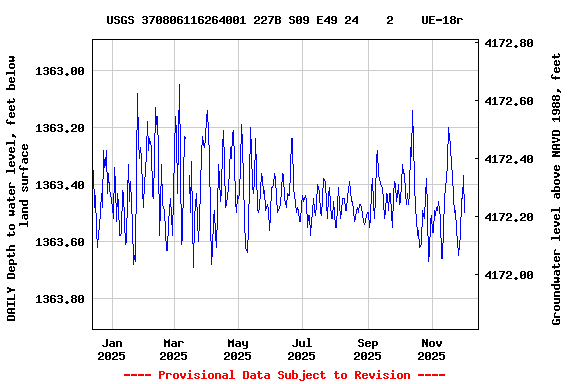Image resolution: width=576 pixels, height=384 pixels.
Task: Click the DAILY Depth to water level axis title
Action: pyautogui.click(x=17, y=188)
